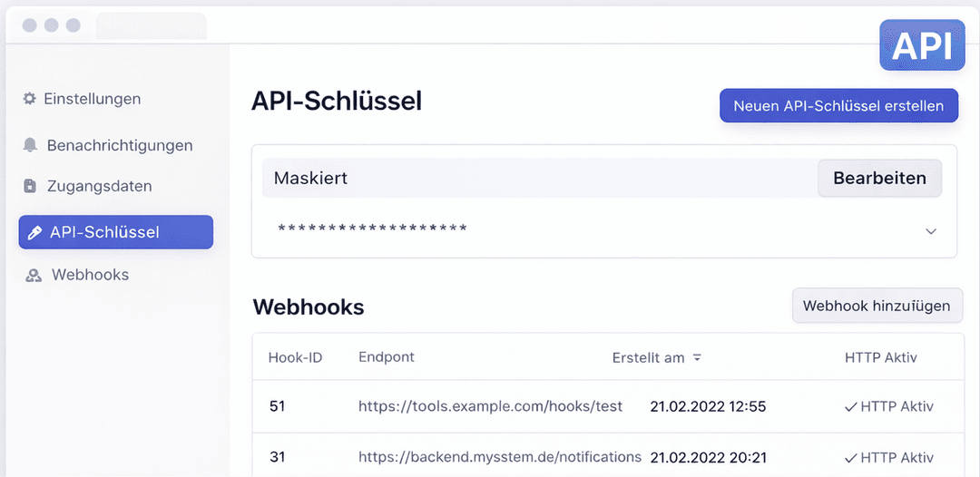Click the checkmark icon for hook 31
The height and width of the screenshot is (477, 980).
(850, 457)
